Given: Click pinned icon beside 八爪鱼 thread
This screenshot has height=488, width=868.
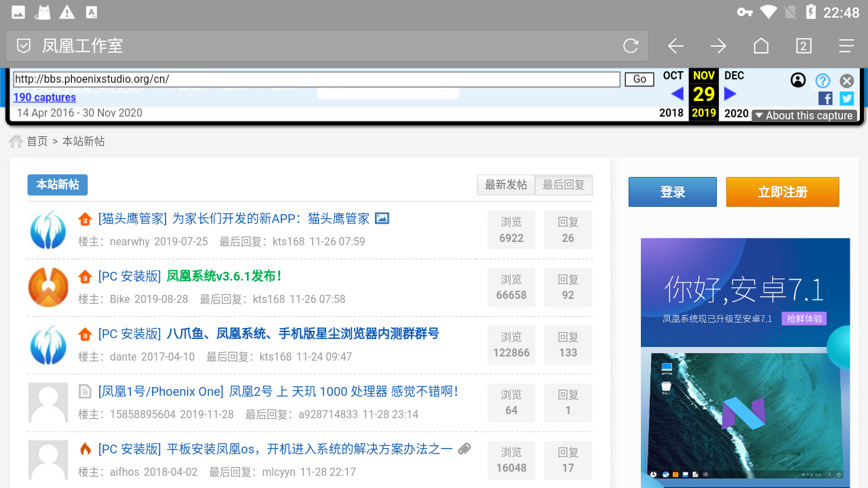Looking at the screenshot, I should tap(85, 334).
